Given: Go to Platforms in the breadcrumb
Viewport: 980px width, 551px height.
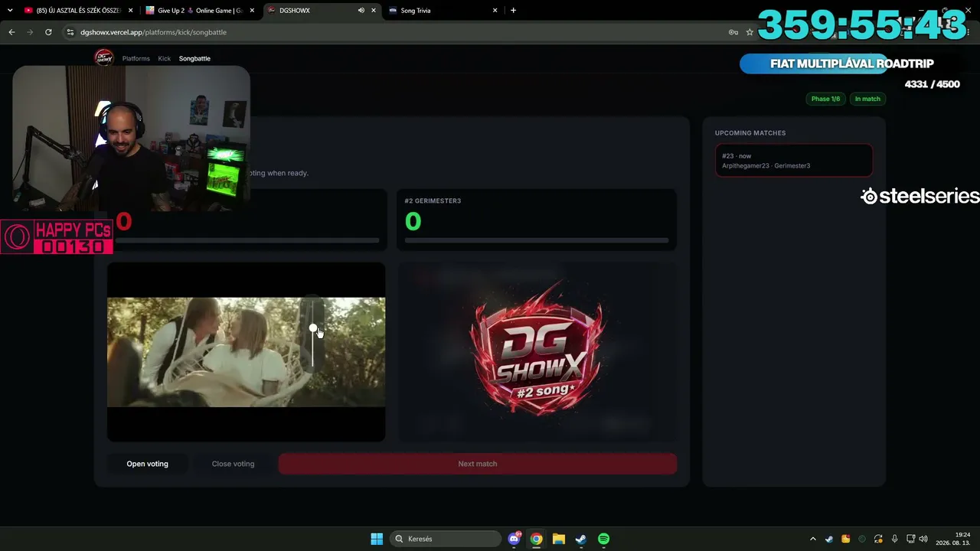Looking at the screenshot, I should click(136, 59).
